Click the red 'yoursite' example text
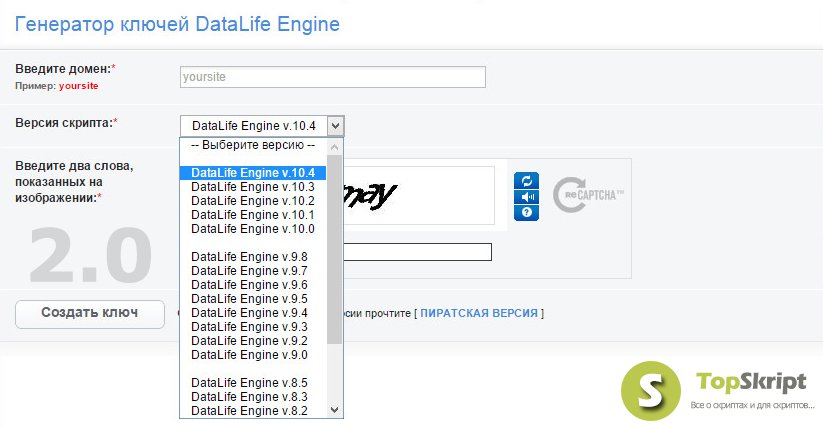823x428 pixels. [x=79, y=86]
